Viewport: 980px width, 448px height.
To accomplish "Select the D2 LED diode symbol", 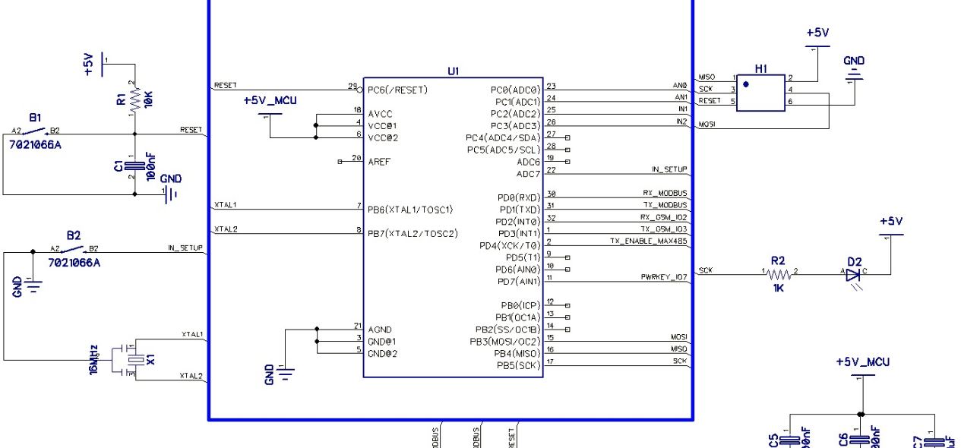I will point(855,276).
